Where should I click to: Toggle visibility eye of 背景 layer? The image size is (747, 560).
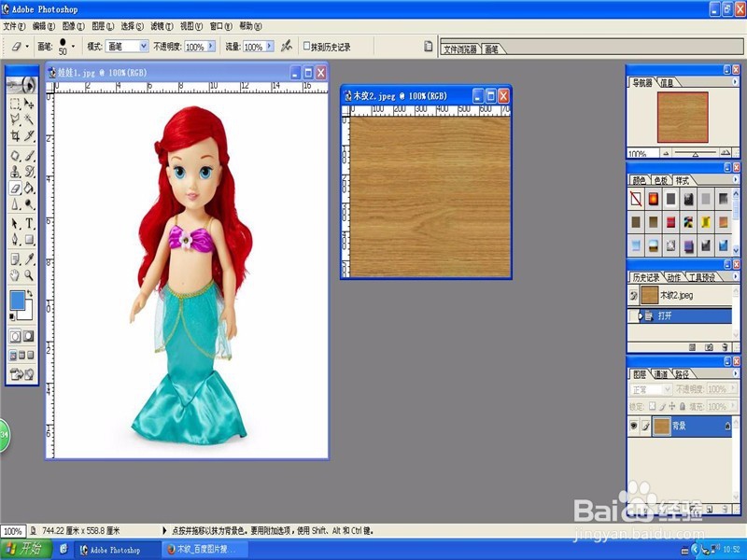634,426
